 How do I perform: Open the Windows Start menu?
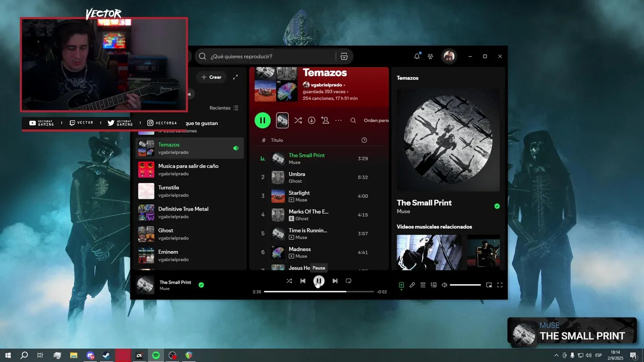[8, 355]
